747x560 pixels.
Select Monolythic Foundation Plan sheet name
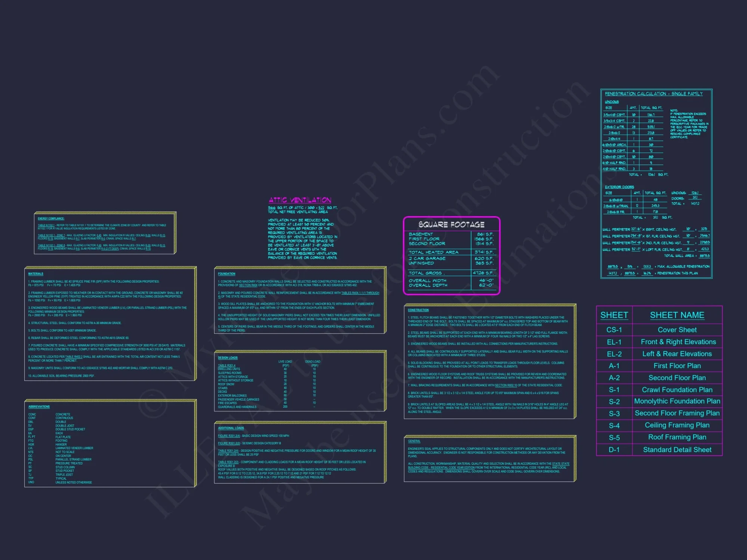[677, 401]
